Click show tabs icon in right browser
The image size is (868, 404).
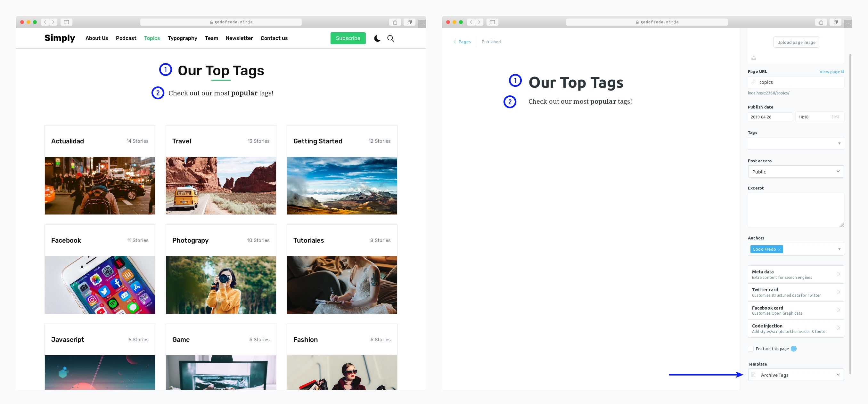(x=835, y=22)
